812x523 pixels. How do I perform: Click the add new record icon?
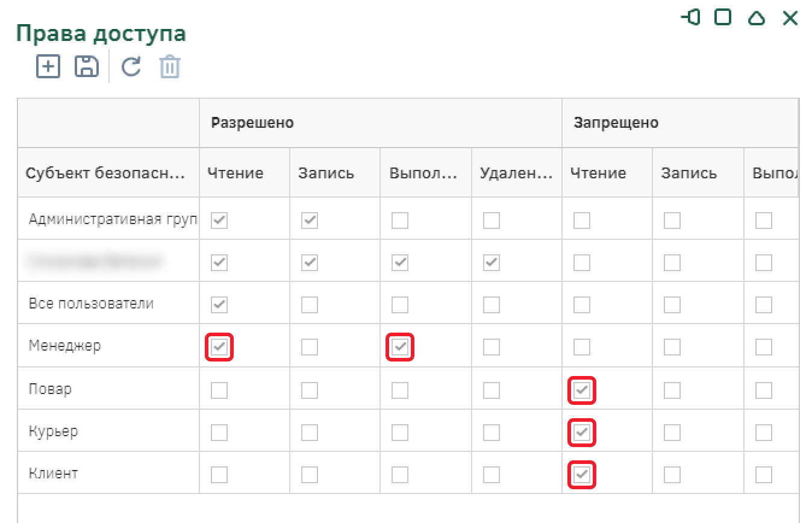(x=48, y=66)
